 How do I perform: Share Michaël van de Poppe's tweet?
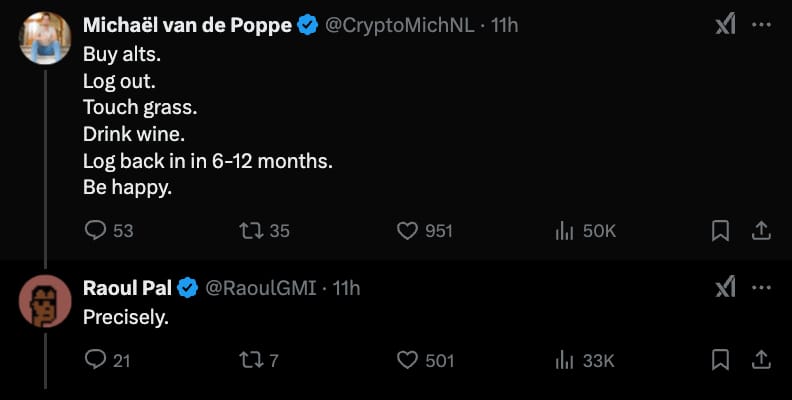pyautogui.click(x=760, y=231)
